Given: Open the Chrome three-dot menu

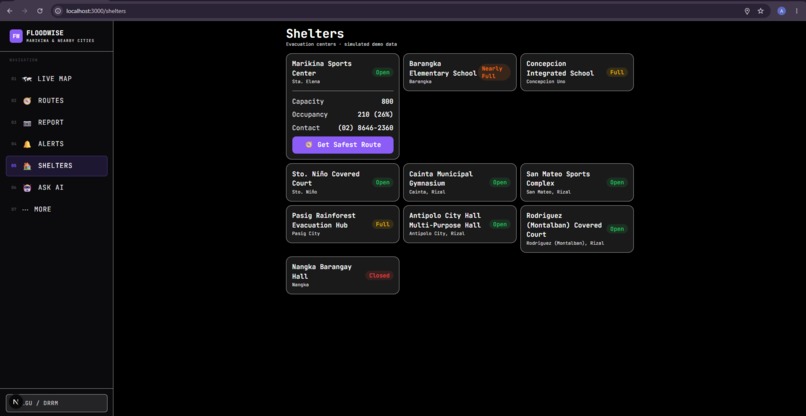Looking at the screenshot, I should (x=797, y=11).
